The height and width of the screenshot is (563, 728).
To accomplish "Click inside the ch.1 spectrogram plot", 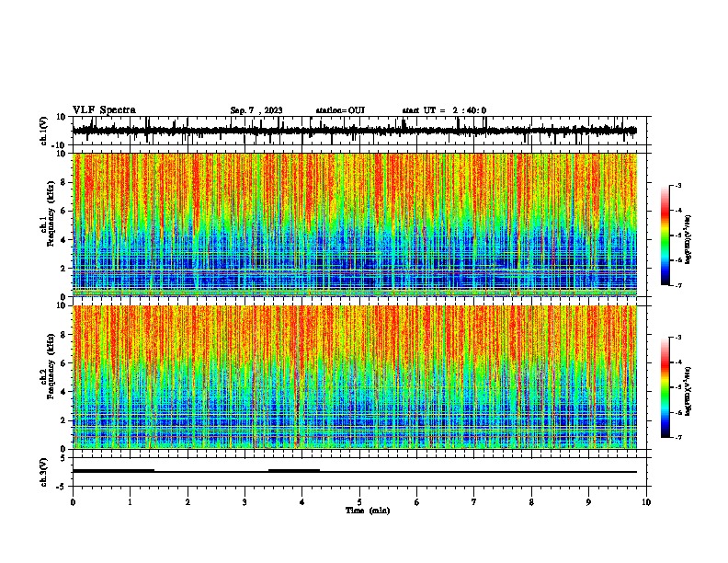I will (x=355, y=224).
